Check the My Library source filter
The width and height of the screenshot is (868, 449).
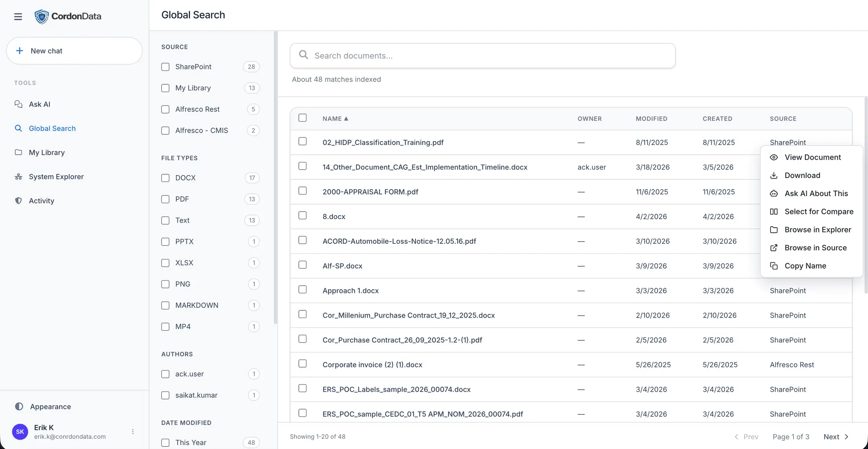(x=165, y=88)
